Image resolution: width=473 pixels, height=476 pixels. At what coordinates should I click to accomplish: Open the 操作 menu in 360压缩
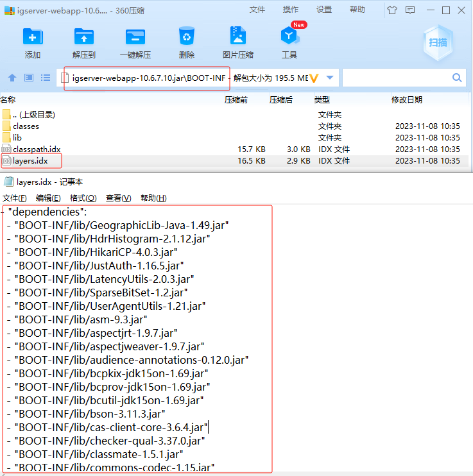pyautogui.click(x=291, y=10)
